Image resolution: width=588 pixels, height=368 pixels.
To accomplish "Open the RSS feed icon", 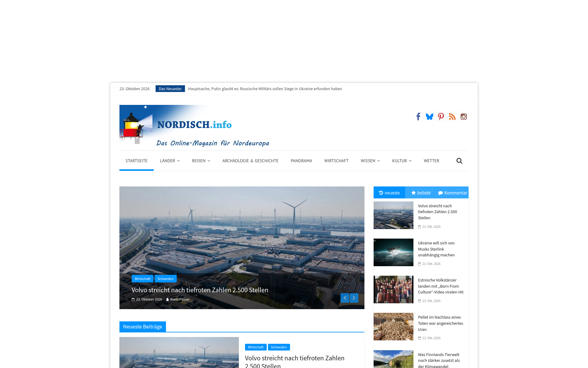I will pyautogui.click(x=452, y=117).
